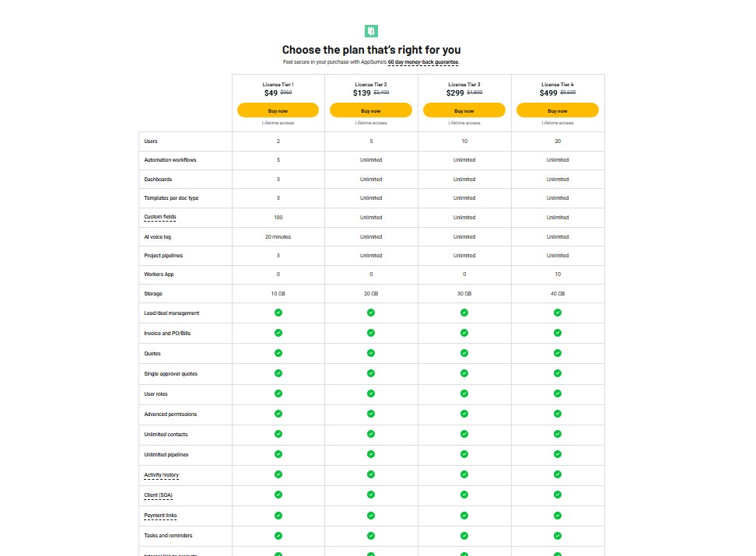Image resolution: width=756 pixels, height=556 pixels.
Task: Click the Lifetime access label under Tier 3
Action: 464,122
